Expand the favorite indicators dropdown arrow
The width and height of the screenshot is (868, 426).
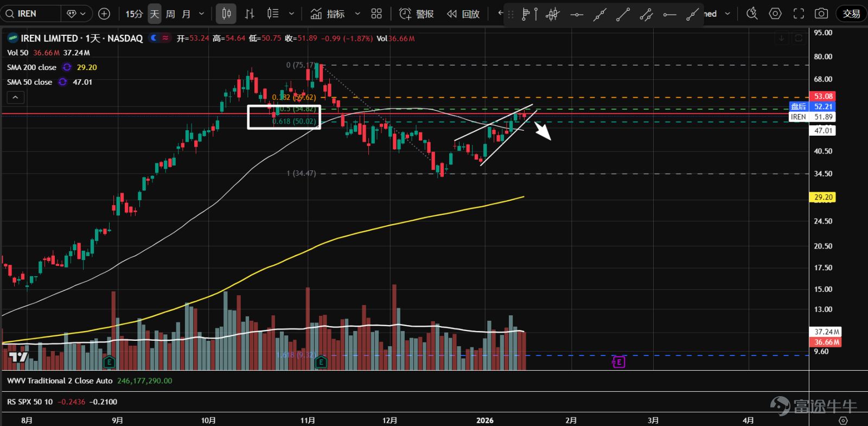358,14
